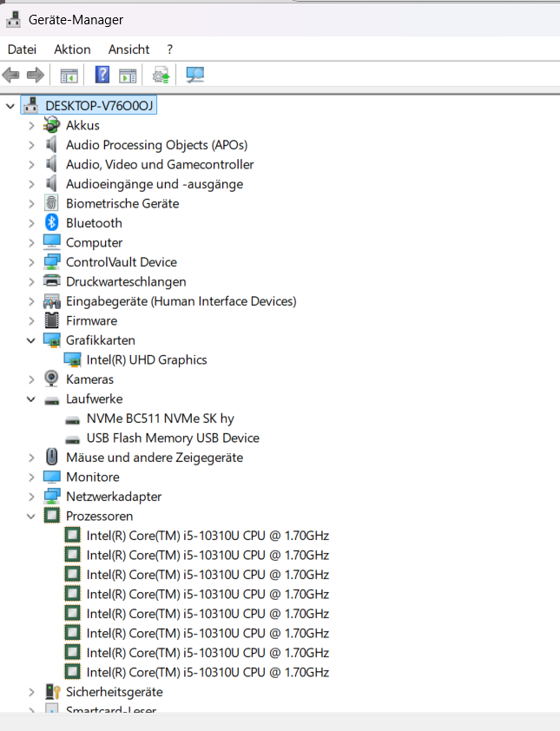Click the USB Flash Memory drive icon

coord(72,439)
